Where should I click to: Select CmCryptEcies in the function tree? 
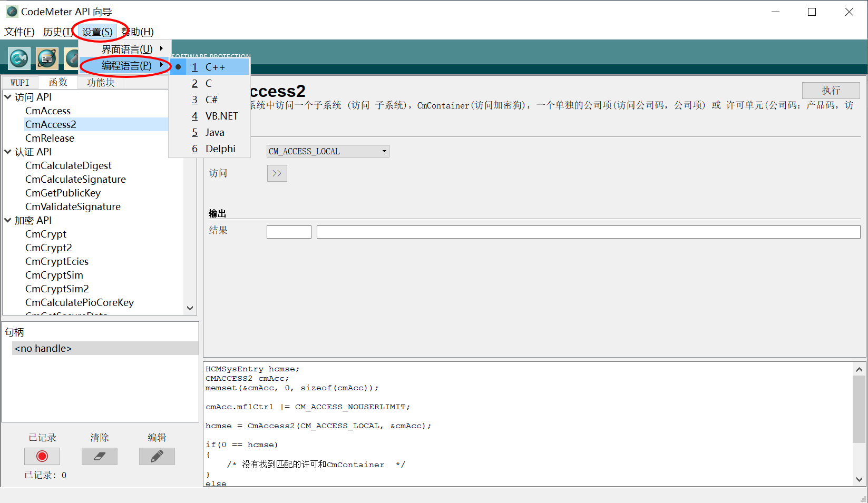click(x=57, y=261)
